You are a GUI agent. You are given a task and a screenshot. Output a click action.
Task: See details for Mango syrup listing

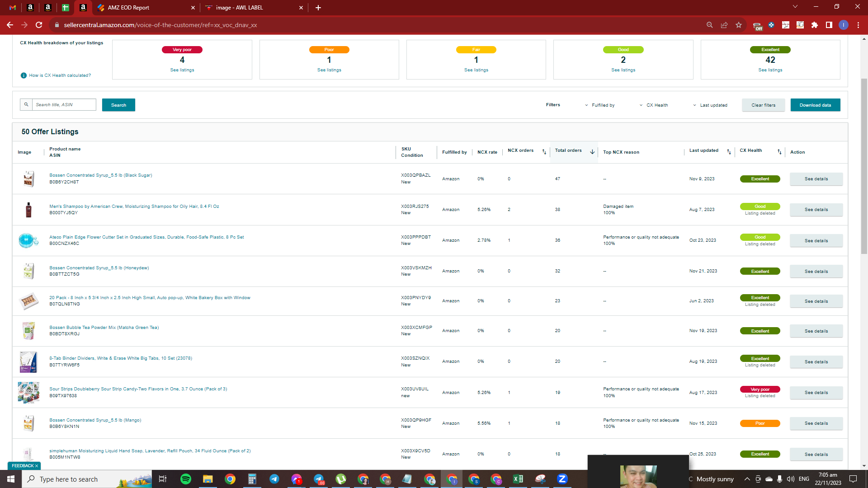[816, 423]
